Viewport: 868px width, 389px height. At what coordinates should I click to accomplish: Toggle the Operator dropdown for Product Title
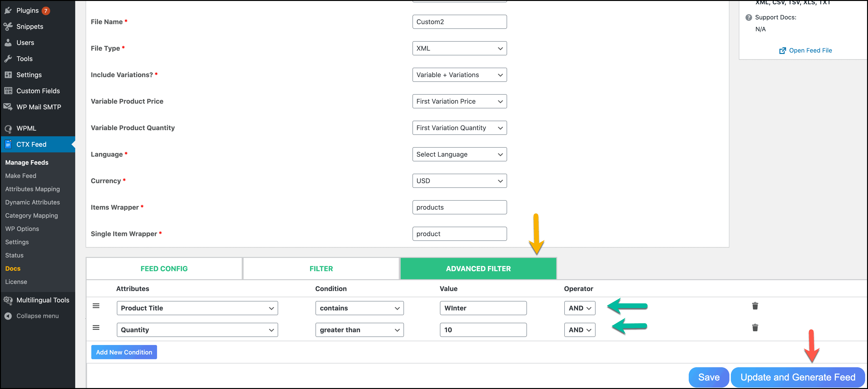579,308
